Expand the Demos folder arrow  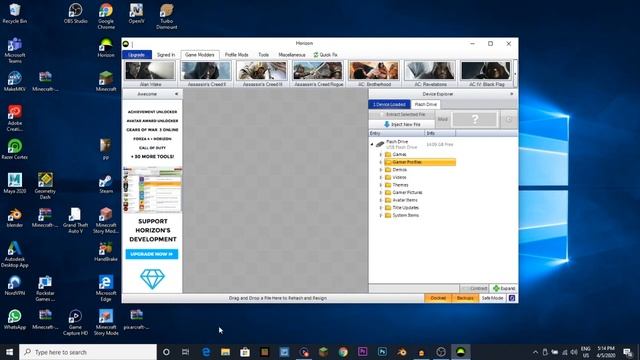pos(381,170)
